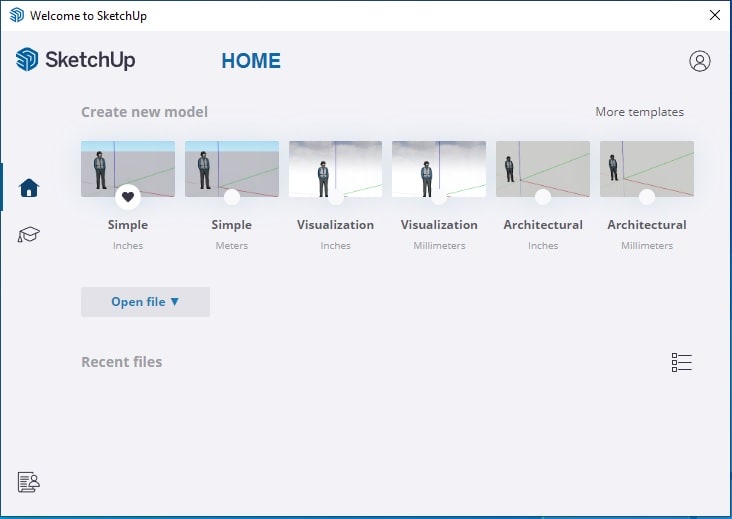Click the 'Create new model' heading text
732x519 pixels.
[144, 112]
